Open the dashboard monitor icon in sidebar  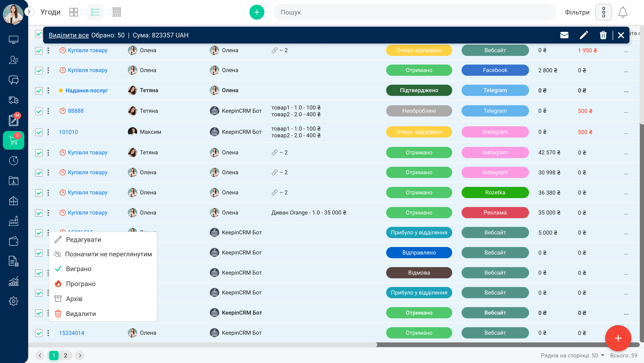[14, 40]
